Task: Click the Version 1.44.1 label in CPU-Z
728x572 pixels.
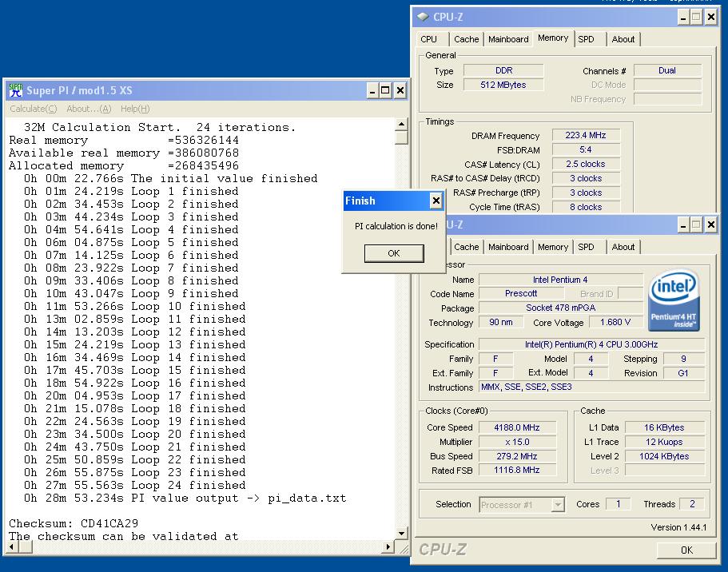Action: (678, 527)
